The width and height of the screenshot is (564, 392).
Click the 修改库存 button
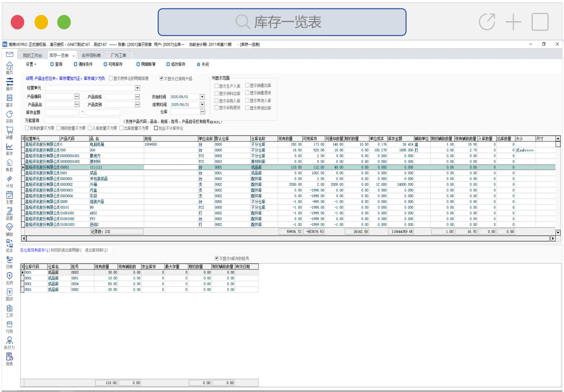pyautogui.click(x=175, y=64)
